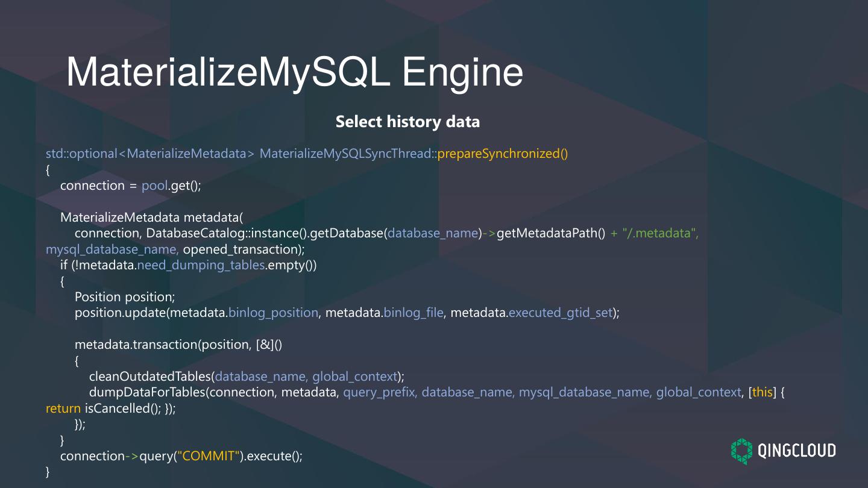The image size is (868, 488).
Task: Click the yellow "return" keyword
Action: tap(63, 408)
